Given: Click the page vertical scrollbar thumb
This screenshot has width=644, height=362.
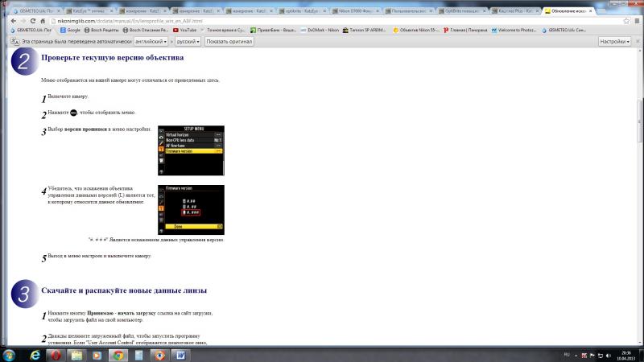Looking at the screenshot, I should (x=639, y=121).
